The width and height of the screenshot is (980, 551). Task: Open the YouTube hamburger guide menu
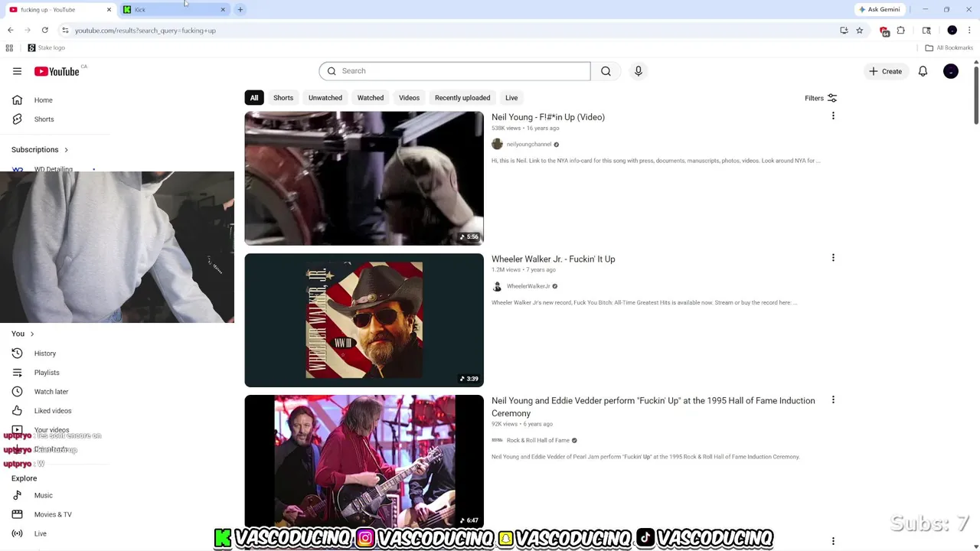[17, 71]
